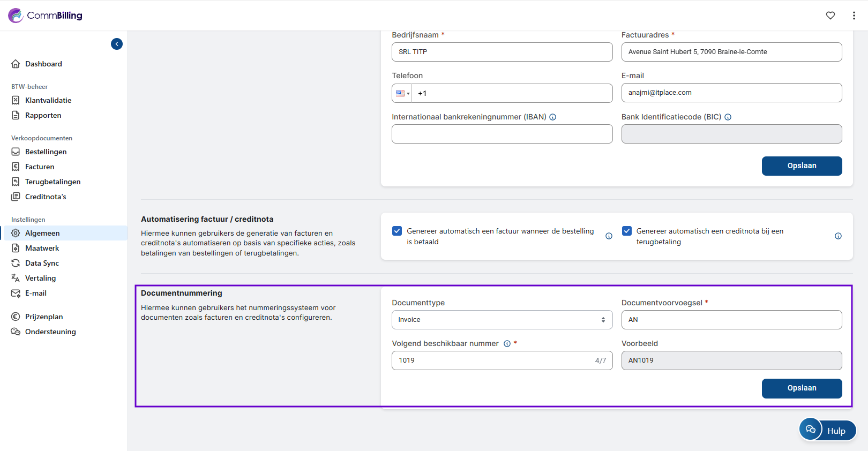Screen dimensions: 868x451
Task: Click the IBAN info icon
Action: [552, 117]
